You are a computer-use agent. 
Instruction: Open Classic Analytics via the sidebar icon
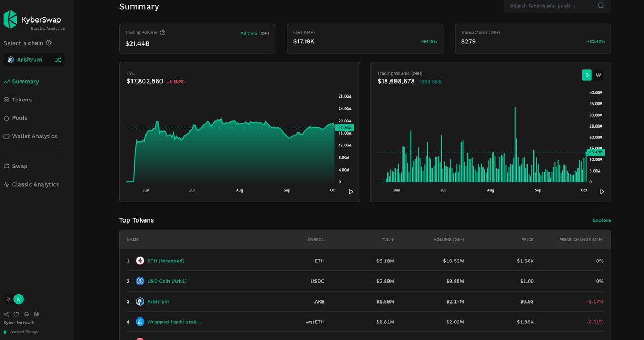(5, 184)
